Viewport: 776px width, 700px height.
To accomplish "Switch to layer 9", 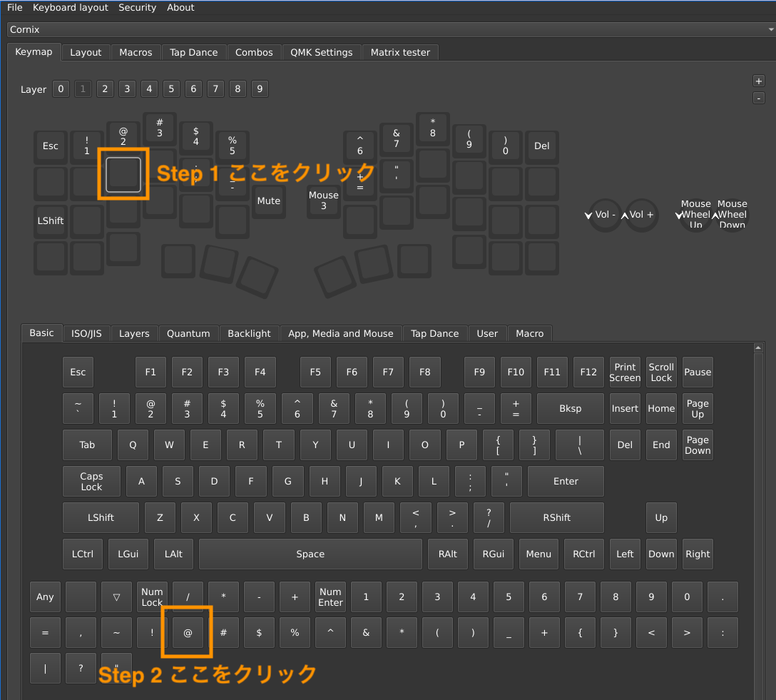I will (x=260, y=89).
